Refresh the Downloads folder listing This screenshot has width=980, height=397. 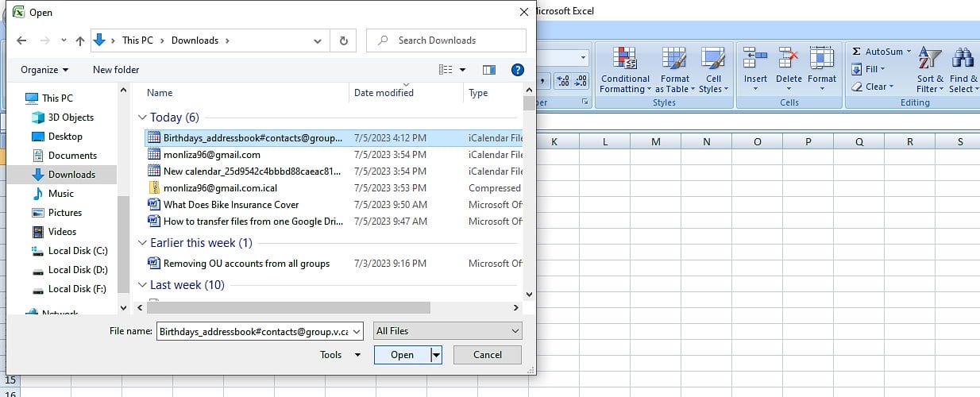click(343, 40)
